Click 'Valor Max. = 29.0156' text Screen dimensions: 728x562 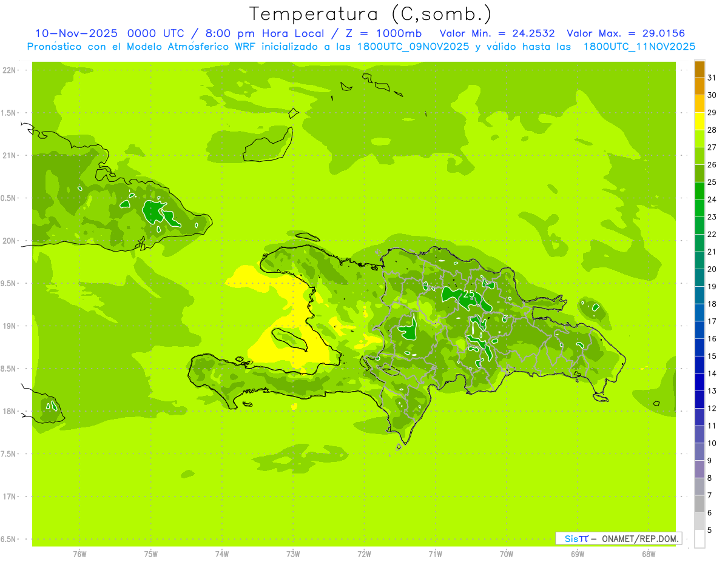coord(626,33)
